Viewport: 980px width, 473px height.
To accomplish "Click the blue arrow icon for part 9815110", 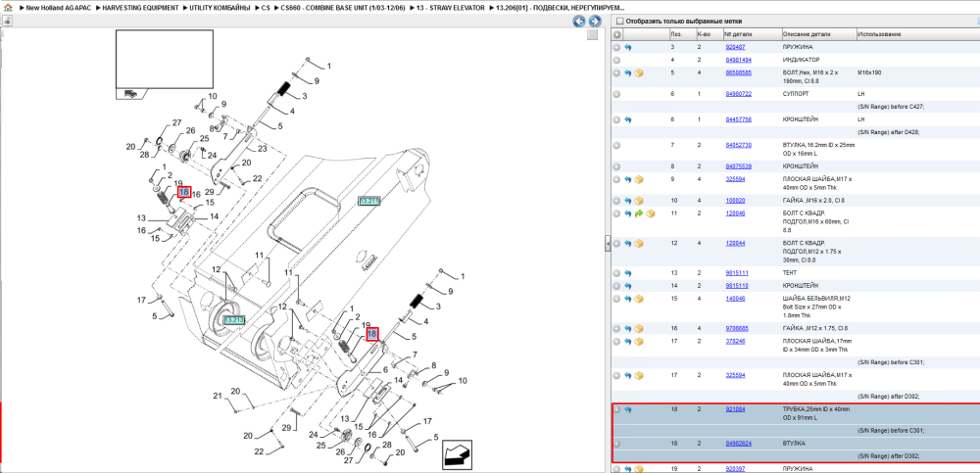I will pyautogui.click(x=627, y=286).
